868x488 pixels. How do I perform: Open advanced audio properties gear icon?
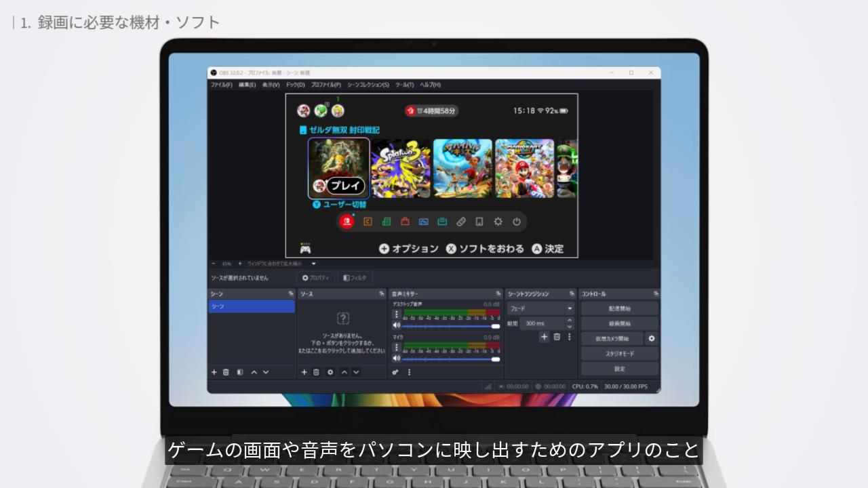(x=395, y=372)
